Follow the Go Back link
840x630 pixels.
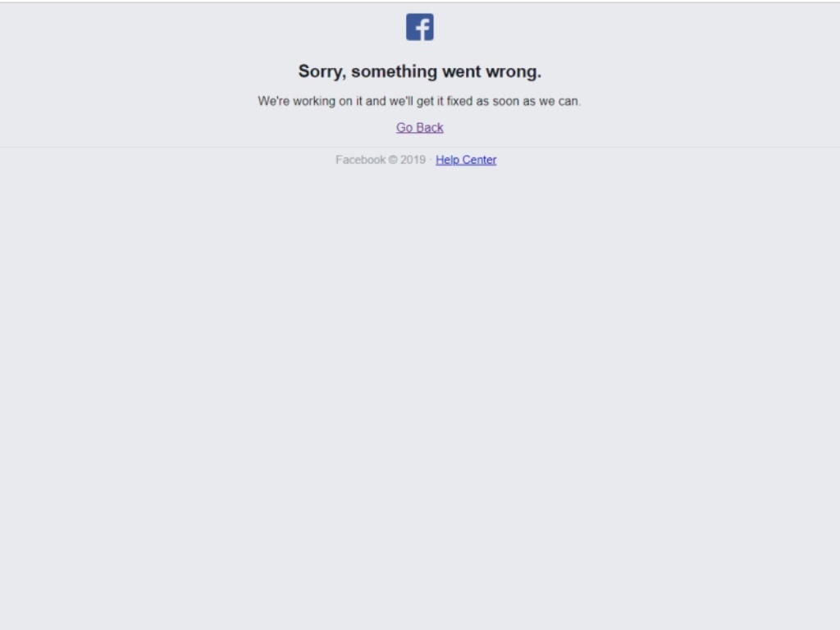point(419,127)
